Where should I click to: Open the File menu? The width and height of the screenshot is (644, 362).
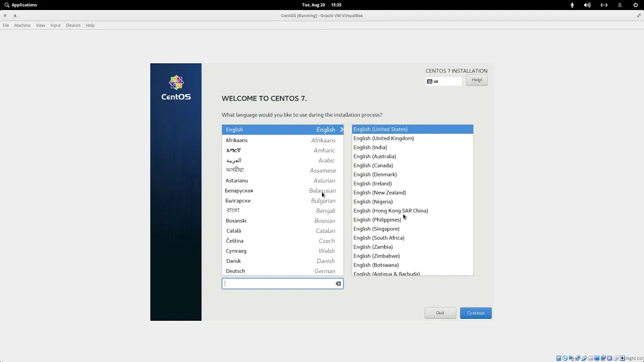pos(6,25)
